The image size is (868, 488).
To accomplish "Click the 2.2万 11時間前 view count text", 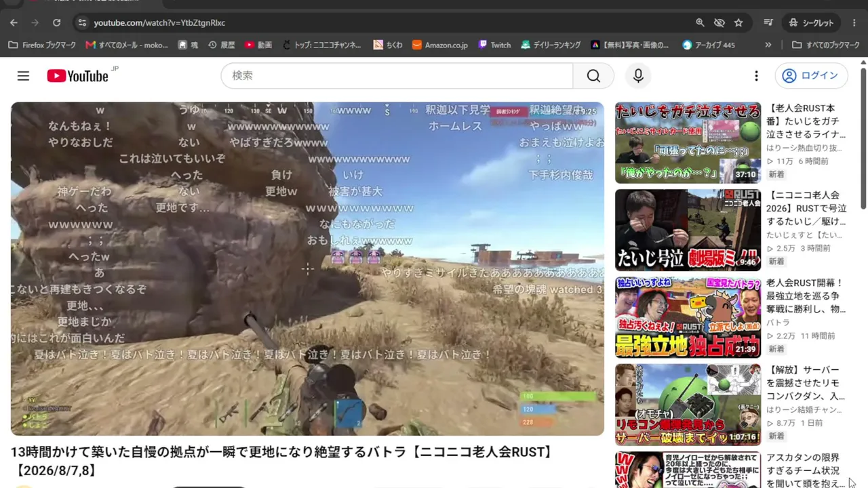I will click(x=800, y=336).
